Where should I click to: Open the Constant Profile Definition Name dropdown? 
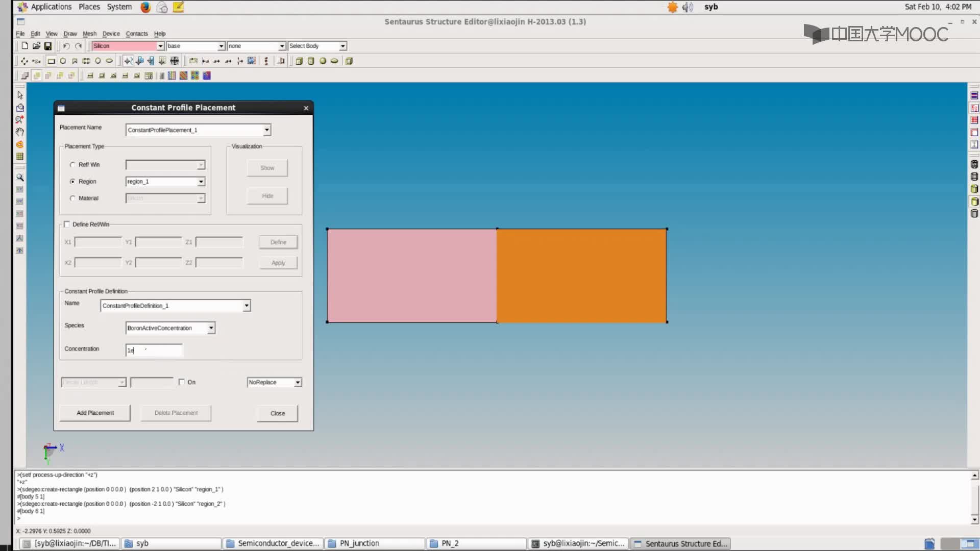(247, 306)
